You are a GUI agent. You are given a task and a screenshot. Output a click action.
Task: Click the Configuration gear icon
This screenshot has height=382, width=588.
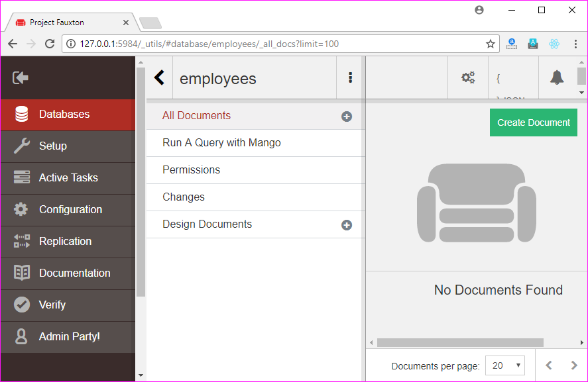coord(21,209)
